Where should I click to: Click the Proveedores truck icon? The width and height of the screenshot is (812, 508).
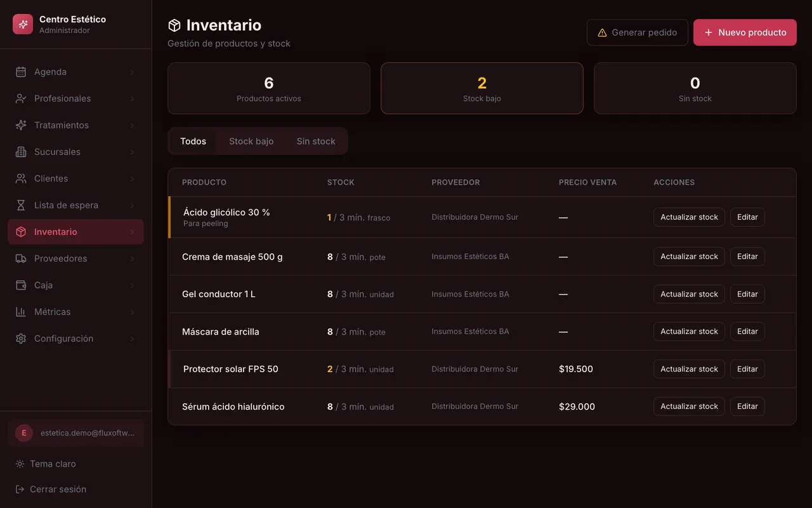[21, 258]
